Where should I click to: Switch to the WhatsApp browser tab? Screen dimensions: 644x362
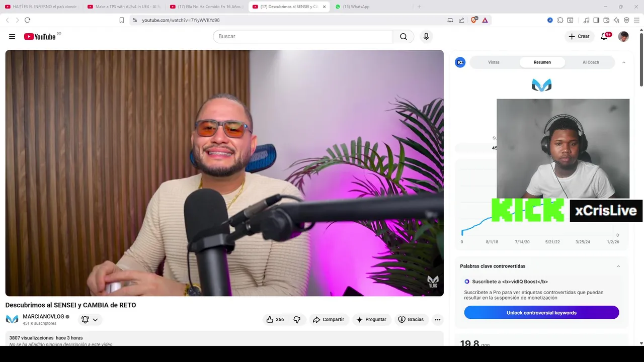coord(371,7)
